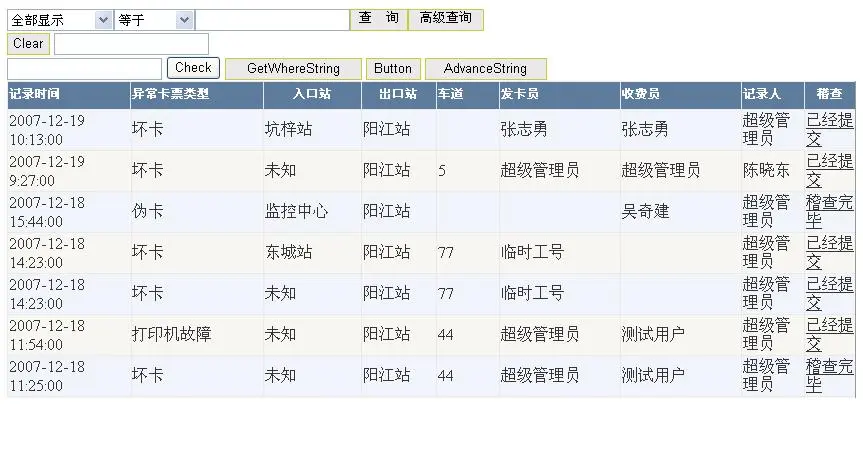
Task: Click lane 44 in 打印机故障 row
Action: [446, 335]
